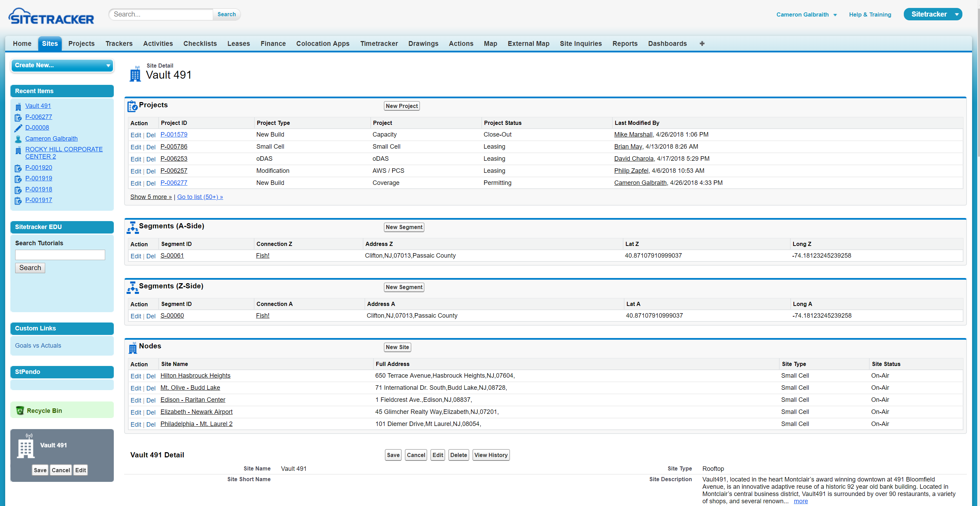Open the Sitetracker app switcher dropdown
Image resolution: width=980 pixels, height=506 pixels.
coord(932,14)
